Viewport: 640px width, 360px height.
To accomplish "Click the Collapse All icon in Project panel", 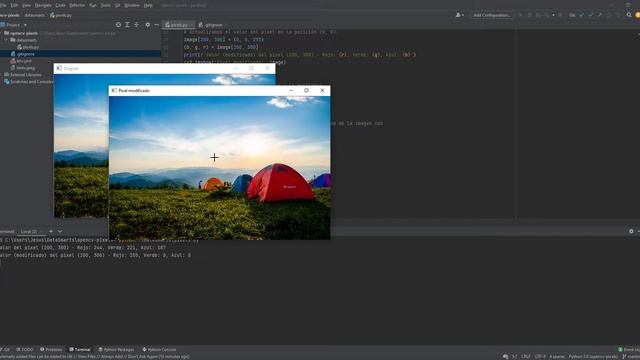I will [137, 25].
